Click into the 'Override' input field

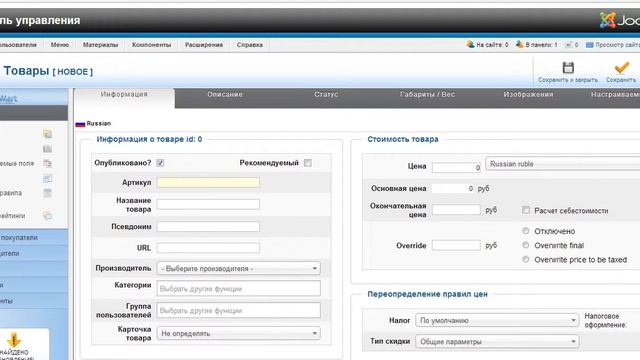[456, 245]
